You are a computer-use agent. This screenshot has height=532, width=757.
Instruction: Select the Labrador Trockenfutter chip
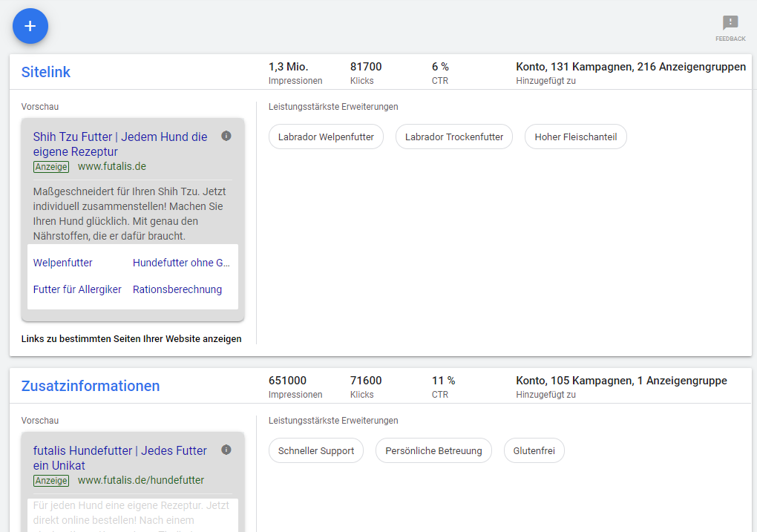coord(453,137)
